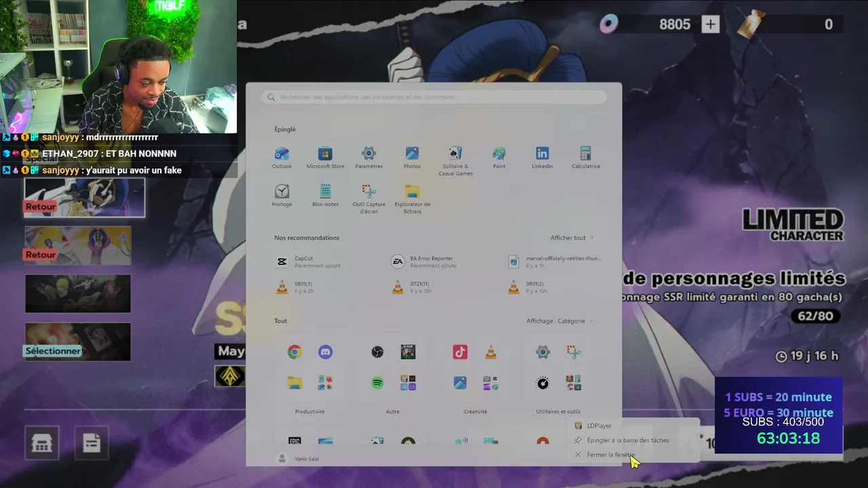Open Paint from pinned apps

499,158
